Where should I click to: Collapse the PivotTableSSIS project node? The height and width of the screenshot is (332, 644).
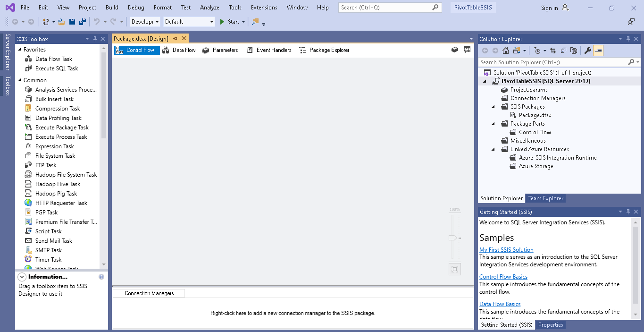485,81
